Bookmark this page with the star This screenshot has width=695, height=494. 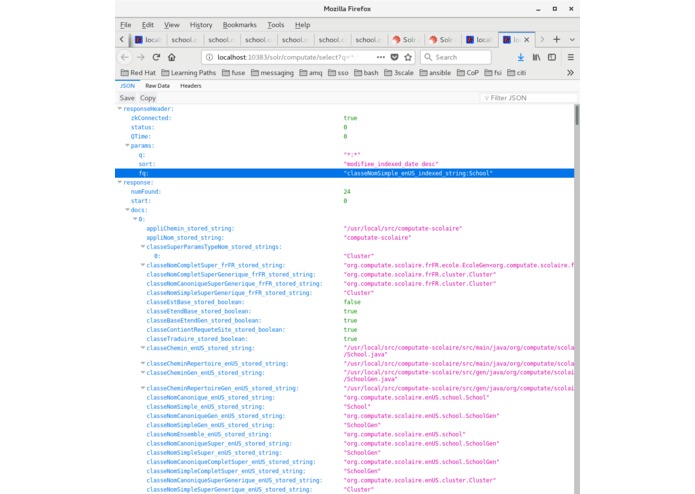[x=408, y=57]
